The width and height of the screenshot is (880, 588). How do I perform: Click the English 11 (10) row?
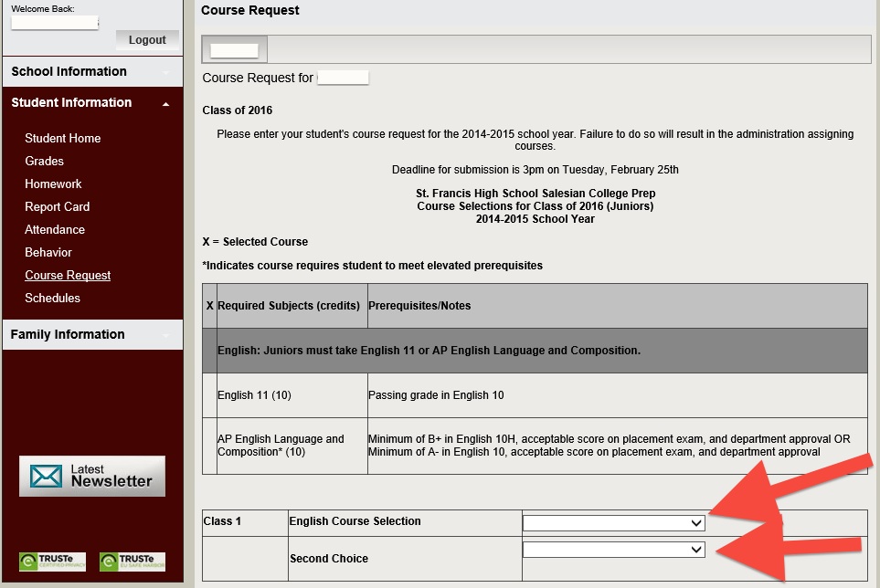tap(535, 395)
